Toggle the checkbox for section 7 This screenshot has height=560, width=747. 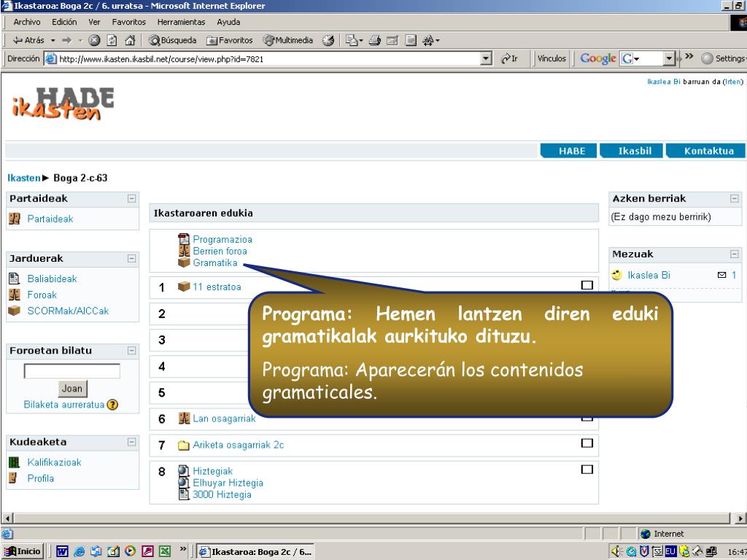[586, 443]
